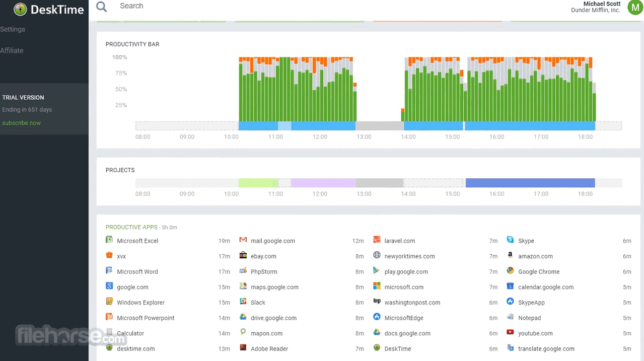The image size is (644, 361).
Task: Click the newyorktimes.com globe icon
Action: pos(377,255)
